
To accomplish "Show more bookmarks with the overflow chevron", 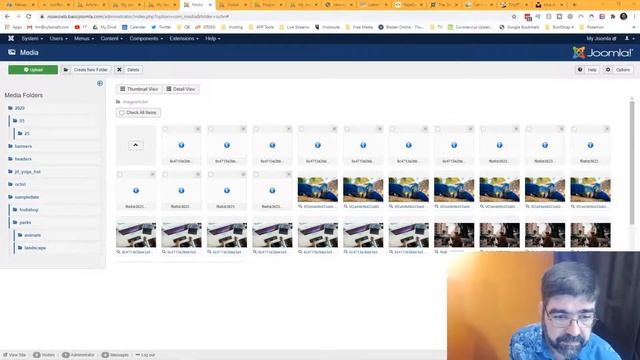I will (x=634, y=27).
